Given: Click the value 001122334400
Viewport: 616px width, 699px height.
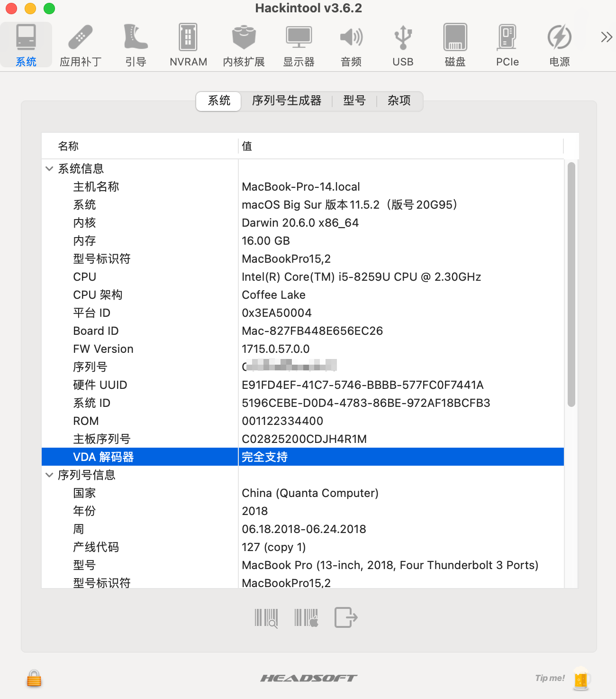Looking at the screenshot, I should click(282, 421).
